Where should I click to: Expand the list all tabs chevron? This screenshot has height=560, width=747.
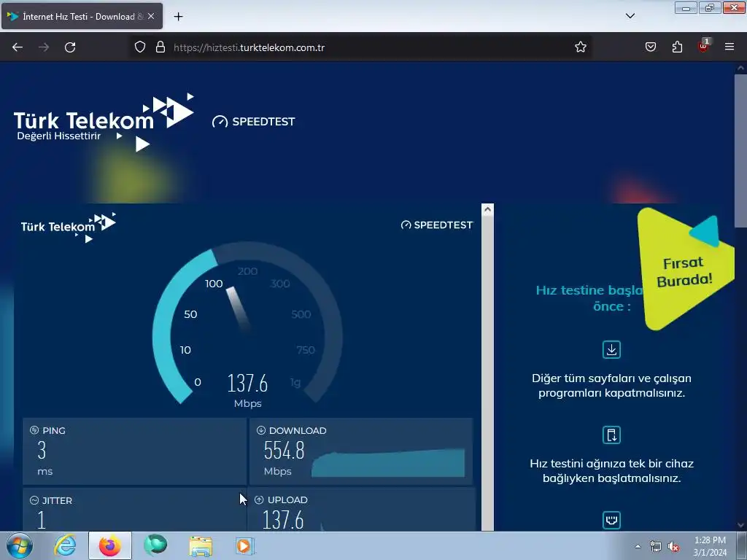pos(630,16)
